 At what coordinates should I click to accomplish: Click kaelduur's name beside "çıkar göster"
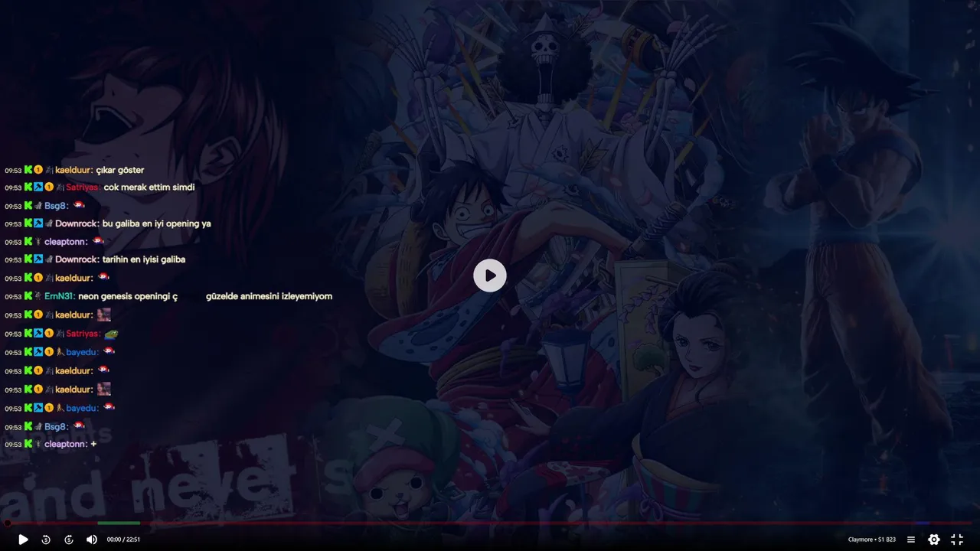coord(73,170)
